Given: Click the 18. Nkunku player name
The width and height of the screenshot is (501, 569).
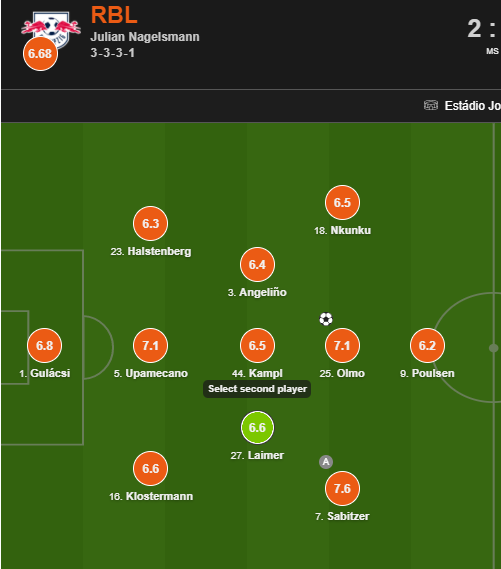Looking at the screenshot, I should coord(342,230).
